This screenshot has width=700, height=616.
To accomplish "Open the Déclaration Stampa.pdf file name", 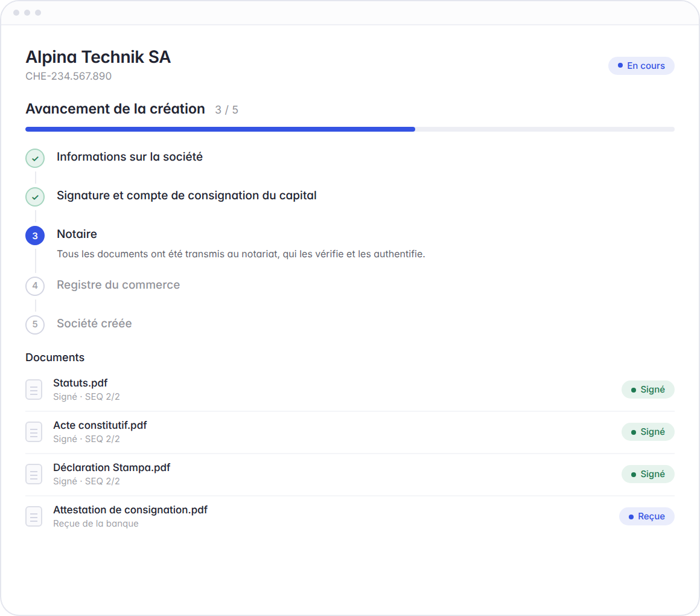I will (x=112, y=467).
